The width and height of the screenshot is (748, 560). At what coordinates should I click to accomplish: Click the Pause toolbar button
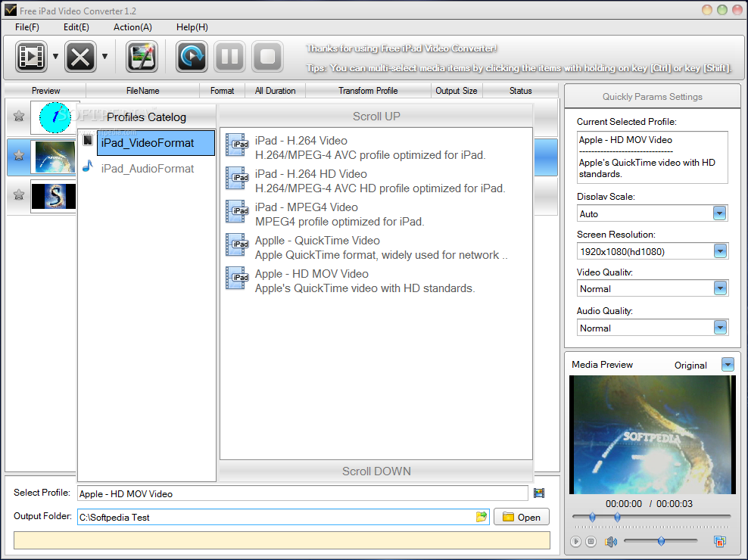(229, 57)
